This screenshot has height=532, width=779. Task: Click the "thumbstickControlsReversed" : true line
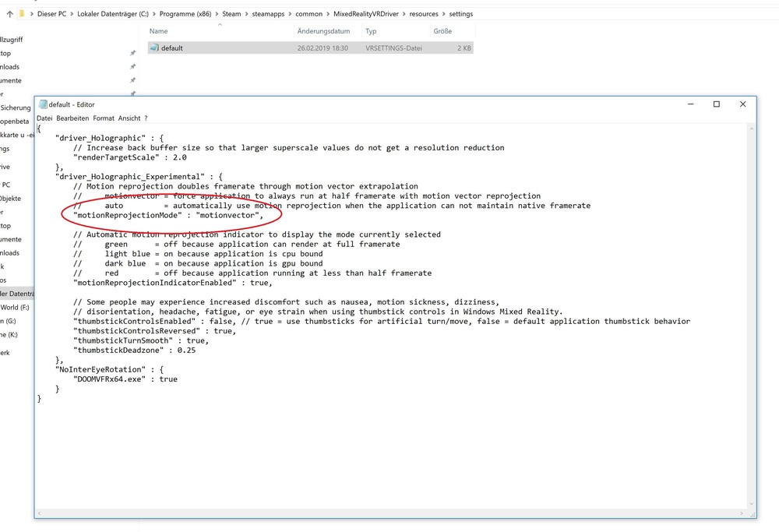click(154, 331)
